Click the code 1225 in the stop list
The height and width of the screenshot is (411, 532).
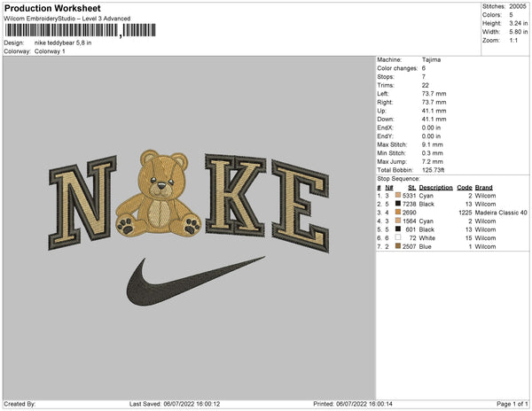[x=465, y=213]
